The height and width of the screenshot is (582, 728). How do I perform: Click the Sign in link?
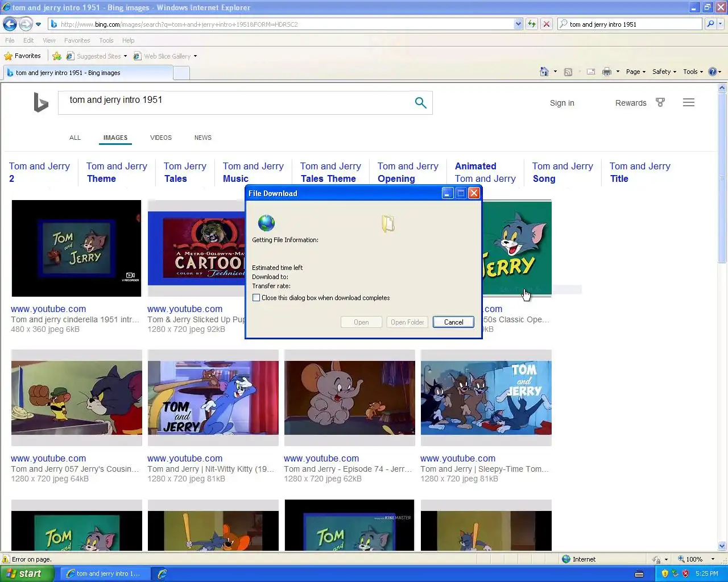pos(562,103)
